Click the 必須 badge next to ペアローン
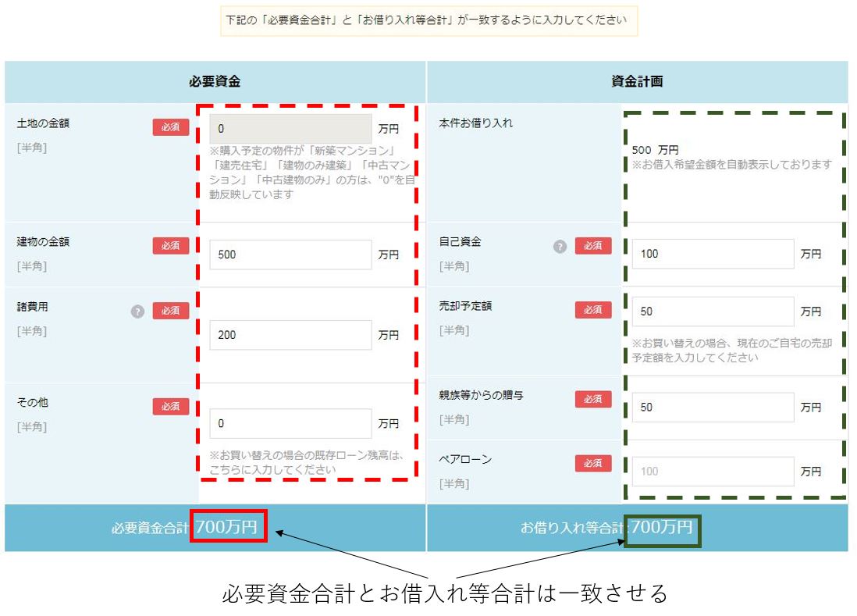 pos(593,463)
